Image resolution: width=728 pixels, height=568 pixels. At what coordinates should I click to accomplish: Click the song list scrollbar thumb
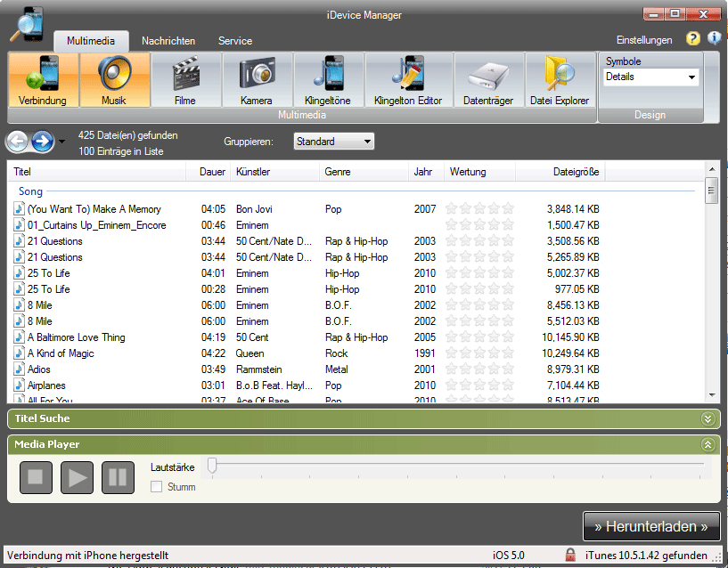[x=711, y=191]
